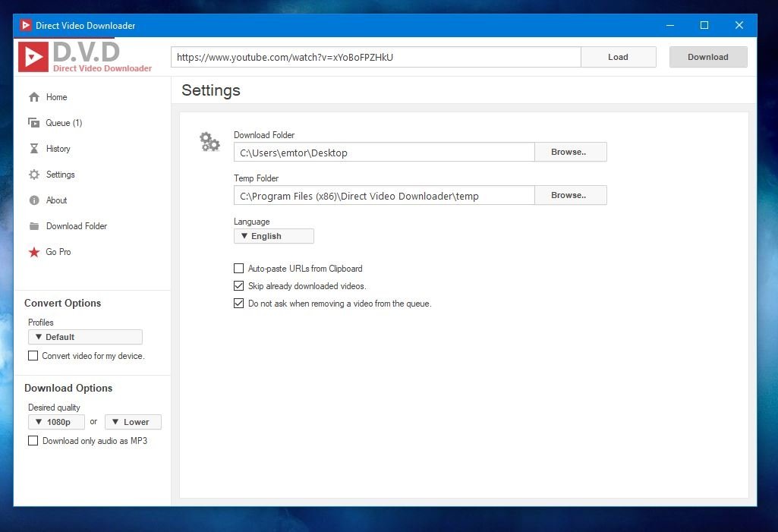Open the Lower quality fallback dropdown
This screenshot has height=532, width=778.
[x=133, y=422]
